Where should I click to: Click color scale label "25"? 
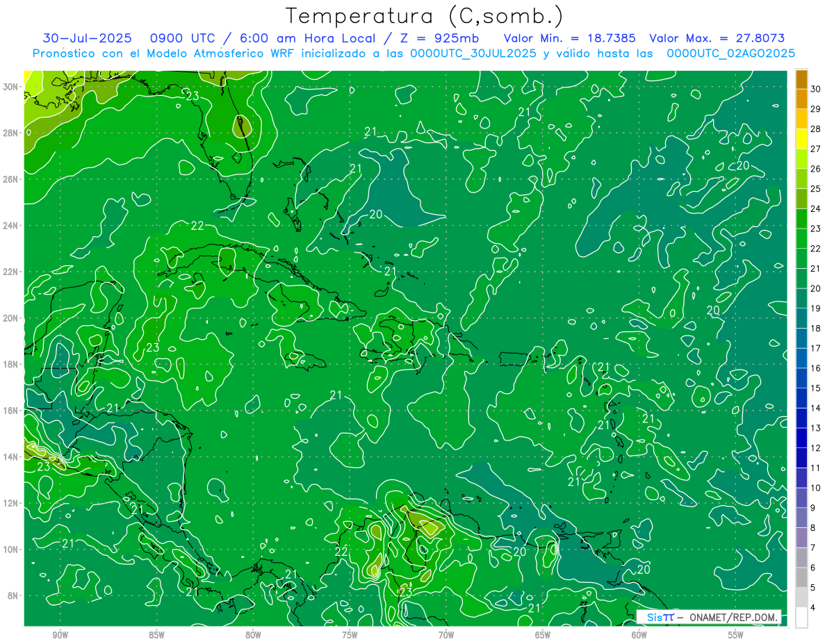coord(816,189)
